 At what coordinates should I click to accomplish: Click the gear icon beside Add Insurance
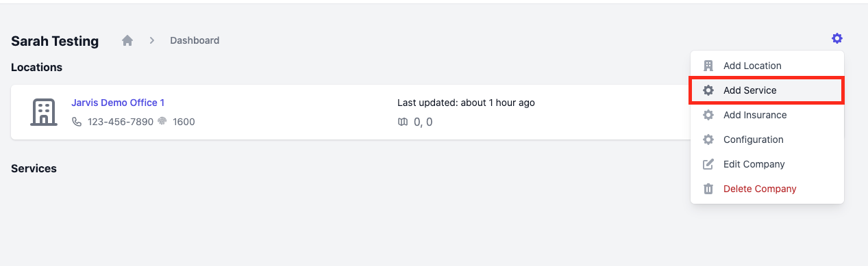[x=708, y=115]
